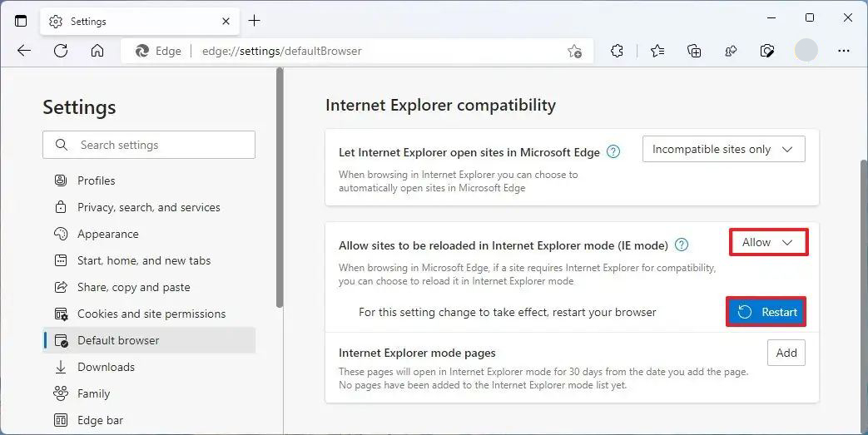
Task: Click the Search settings box
Action: coord(149,145)
